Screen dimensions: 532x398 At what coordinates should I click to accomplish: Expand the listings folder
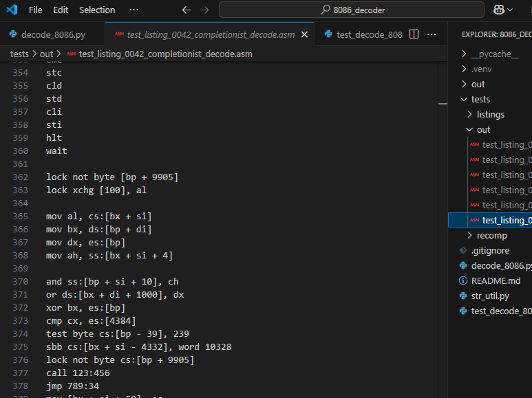pyautogui.click(x=490, y=114)
